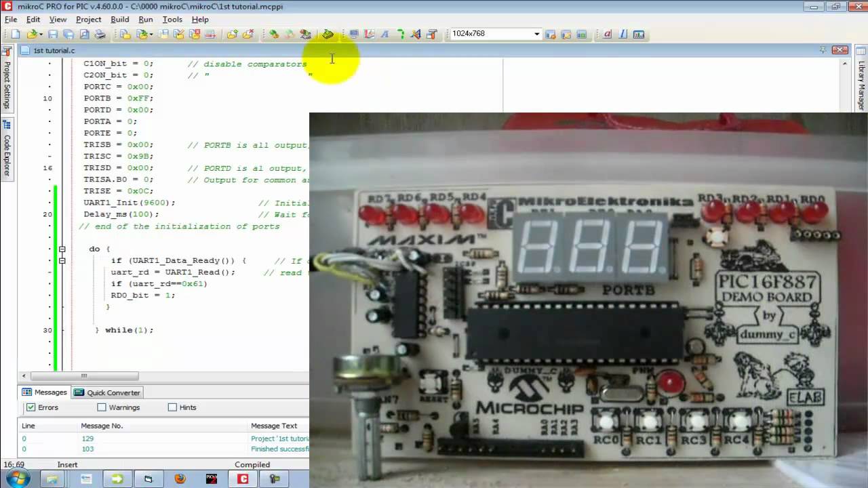
Task: Switch to the Quick Converter tab
Action: tap(107, 392)
